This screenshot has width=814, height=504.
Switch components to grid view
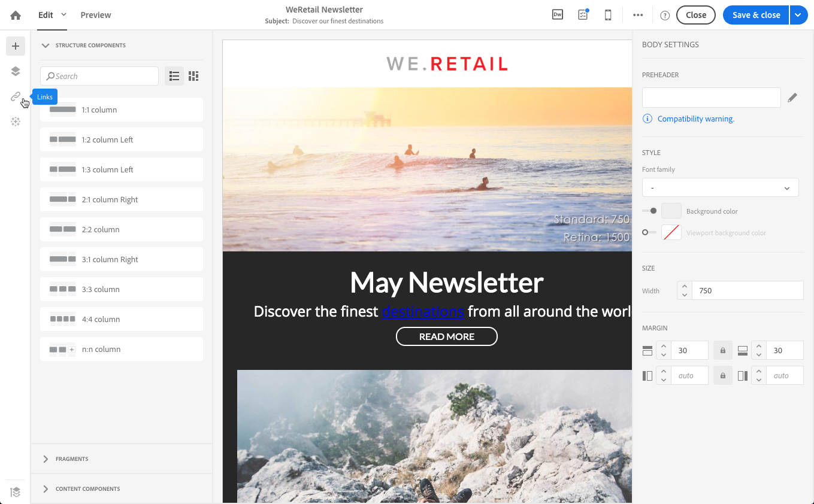pos(193,76)
